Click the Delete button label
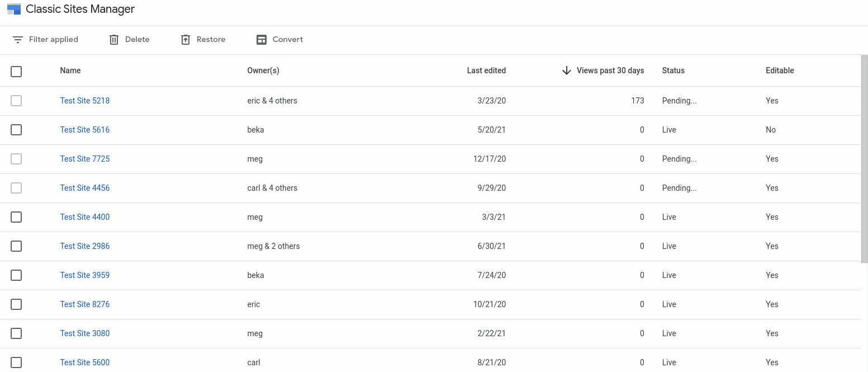This screenshot has height=372, width=868. click(137, 40)
